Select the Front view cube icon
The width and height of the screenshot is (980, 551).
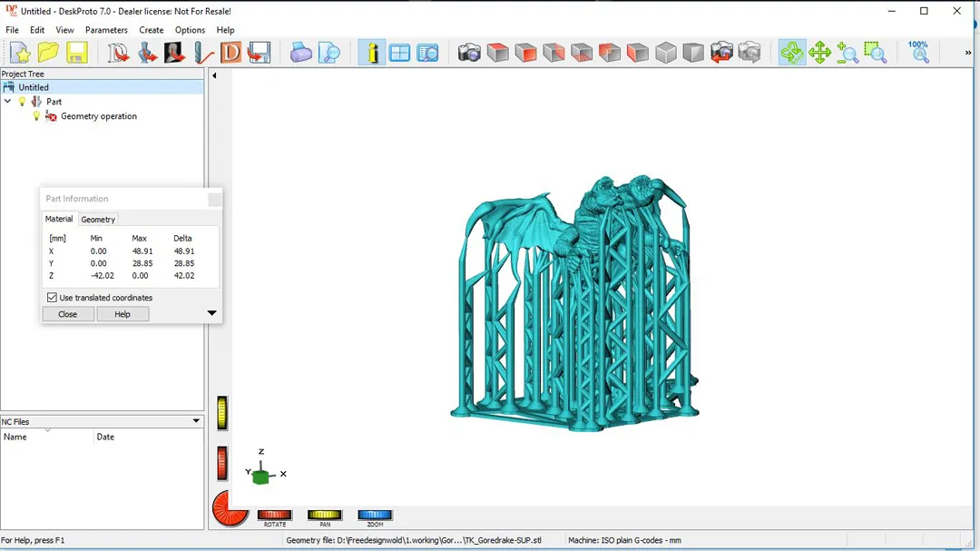[525, 53]
